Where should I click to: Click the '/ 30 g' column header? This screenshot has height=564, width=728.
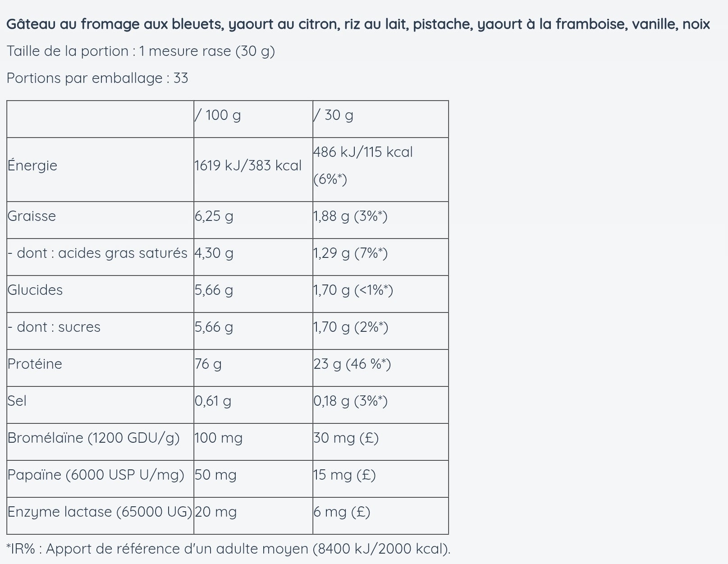(x=334, y=115)
